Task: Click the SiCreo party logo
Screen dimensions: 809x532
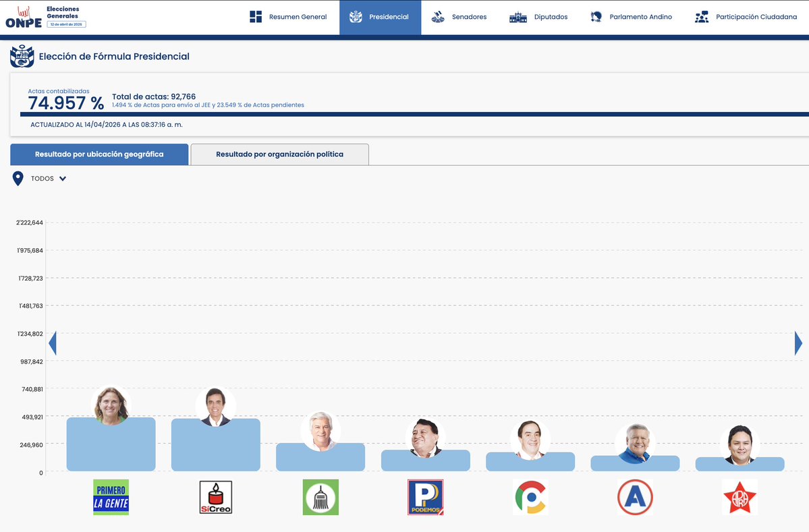Action: point(216,497)
